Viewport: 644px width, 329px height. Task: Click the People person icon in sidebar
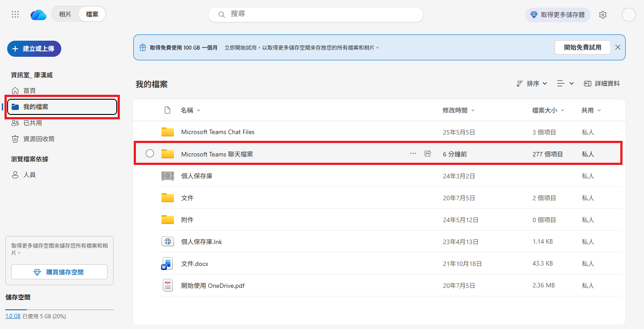pos(15,175)
